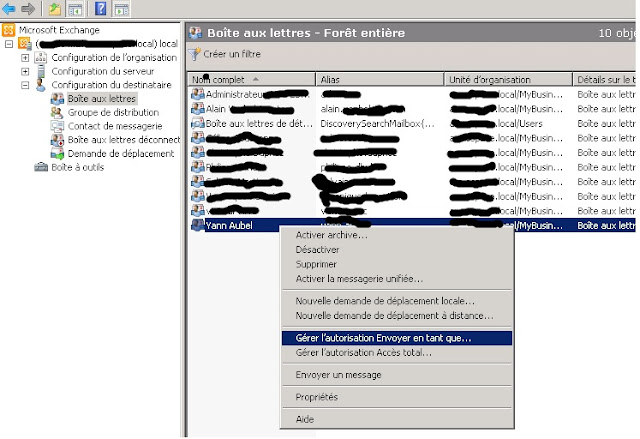Choose Désactiver in context menu
Screen dimensions: 640x439
click(x=397, y=250)
